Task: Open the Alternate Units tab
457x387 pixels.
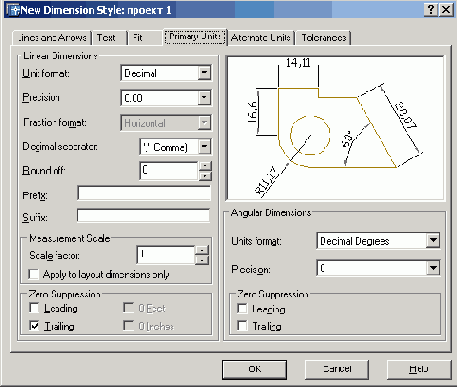Action: (x=261, y=38)
